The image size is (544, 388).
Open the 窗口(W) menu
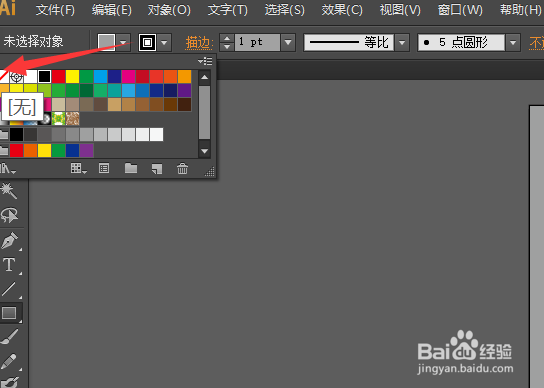click(x=460, y=10)
